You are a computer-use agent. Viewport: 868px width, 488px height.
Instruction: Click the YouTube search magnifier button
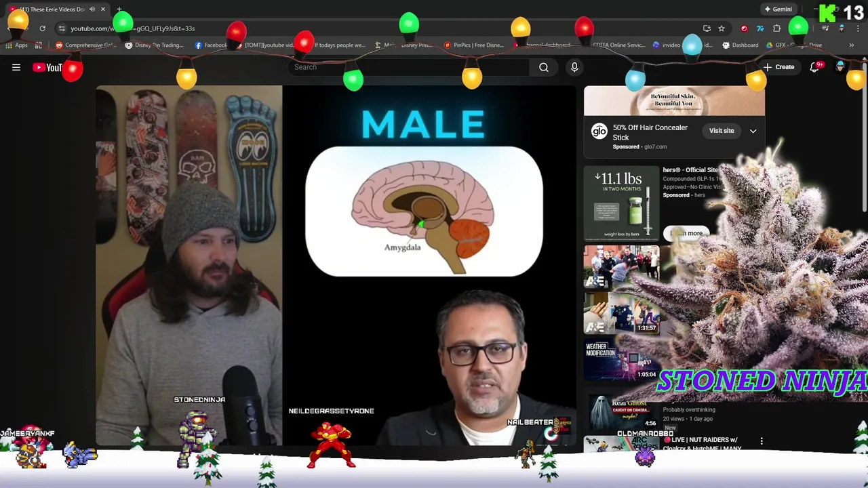[x=544, y=67]
